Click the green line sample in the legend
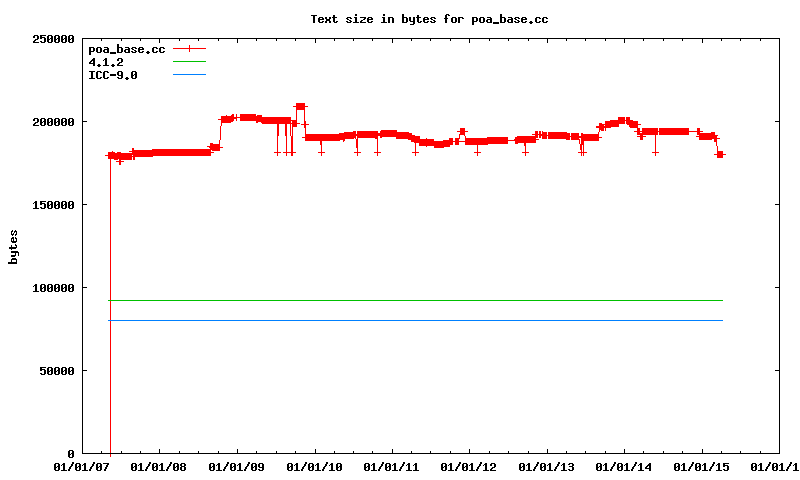The image size is (800, 480). (x=189, y=62)
